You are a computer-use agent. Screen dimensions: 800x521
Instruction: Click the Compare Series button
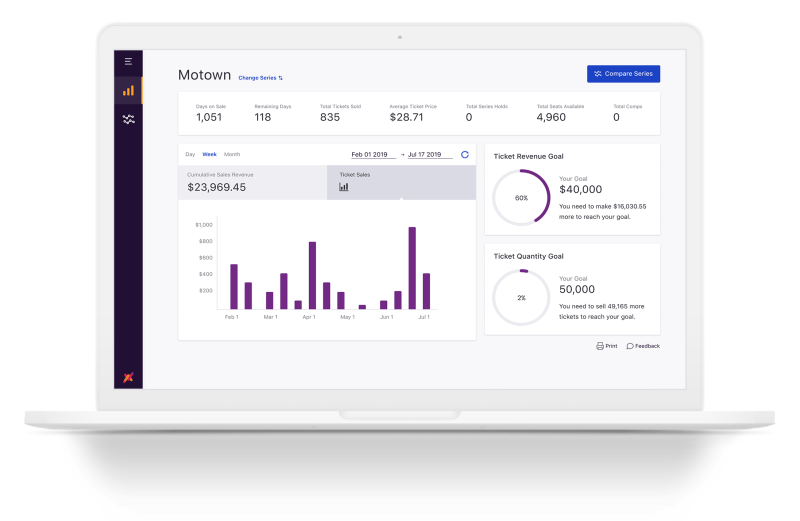623,73
